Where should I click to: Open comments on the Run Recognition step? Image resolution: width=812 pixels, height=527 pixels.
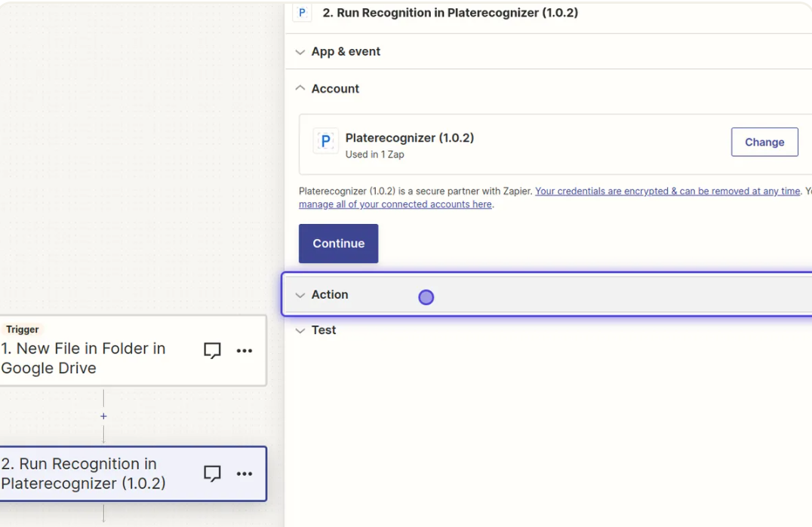(x=213, y=473)
